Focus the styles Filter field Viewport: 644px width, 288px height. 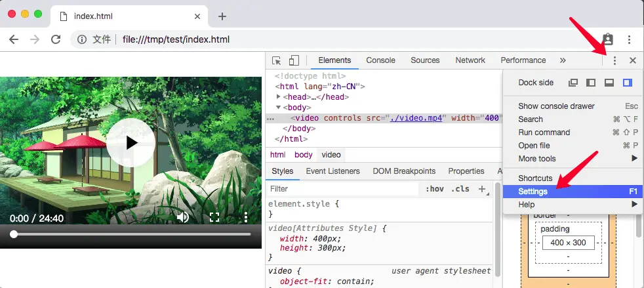[343, 189]
